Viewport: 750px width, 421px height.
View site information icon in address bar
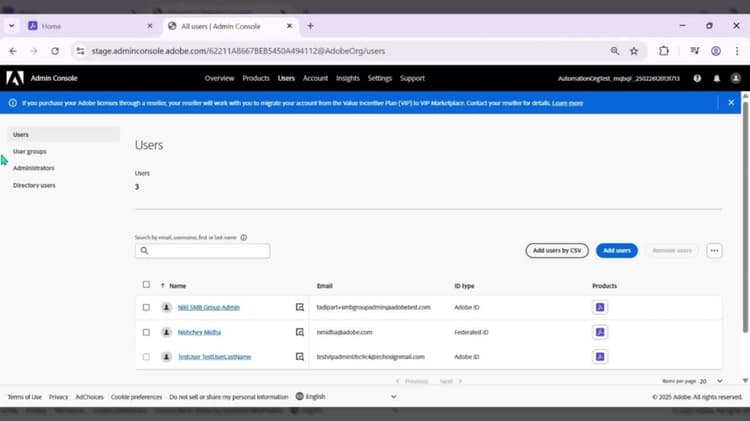[80, 51]
